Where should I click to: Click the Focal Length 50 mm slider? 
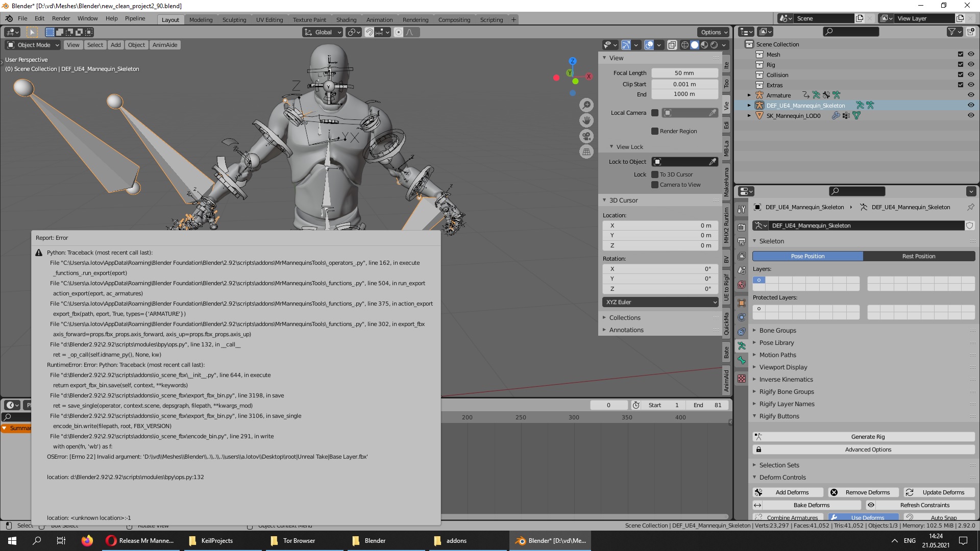684,73
